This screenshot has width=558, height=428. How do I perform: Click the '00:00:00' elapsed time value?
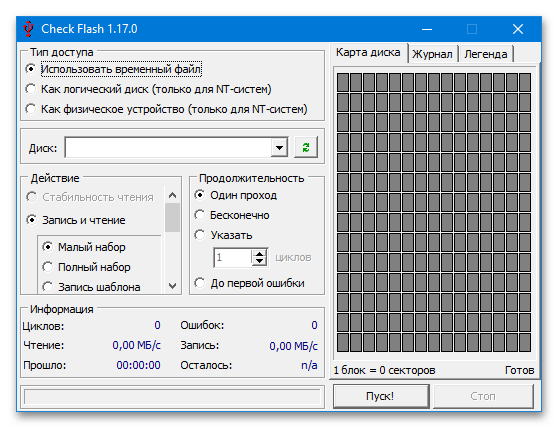(138, 365)
